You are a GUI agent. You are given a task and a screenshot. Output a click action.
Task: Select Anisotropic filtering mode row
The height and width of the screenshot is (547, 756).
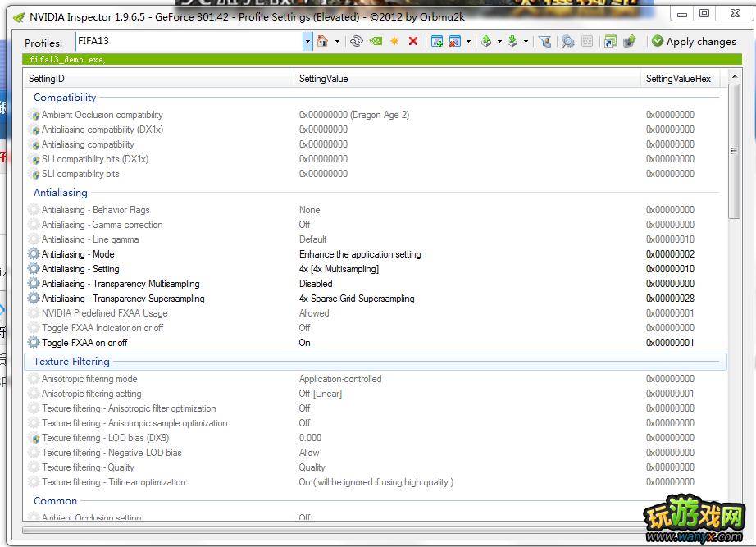point(375,379)
